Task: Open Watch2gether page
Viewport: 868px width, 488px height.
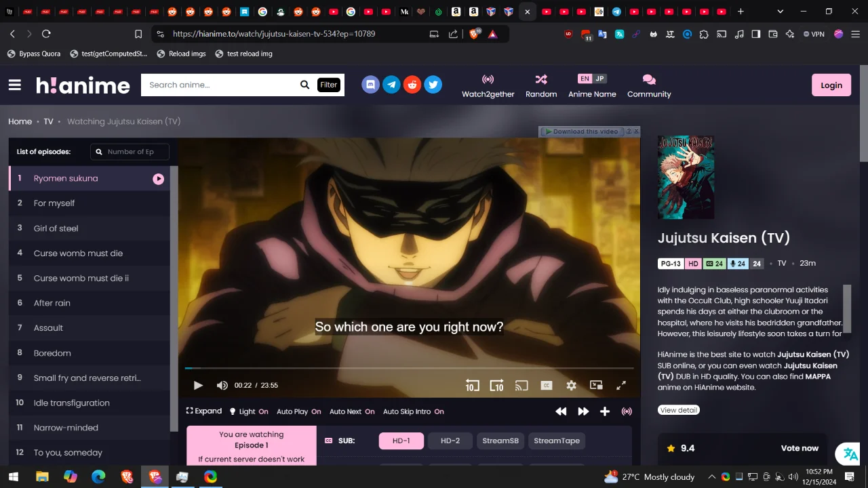Action: point(488,86)
